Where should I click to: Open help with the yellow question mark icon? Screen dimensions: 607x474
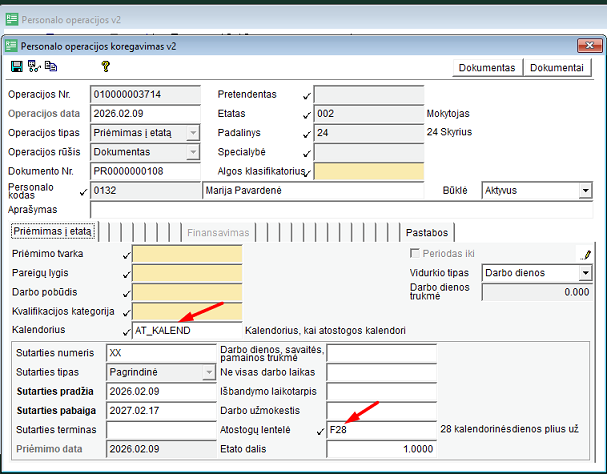105,66
